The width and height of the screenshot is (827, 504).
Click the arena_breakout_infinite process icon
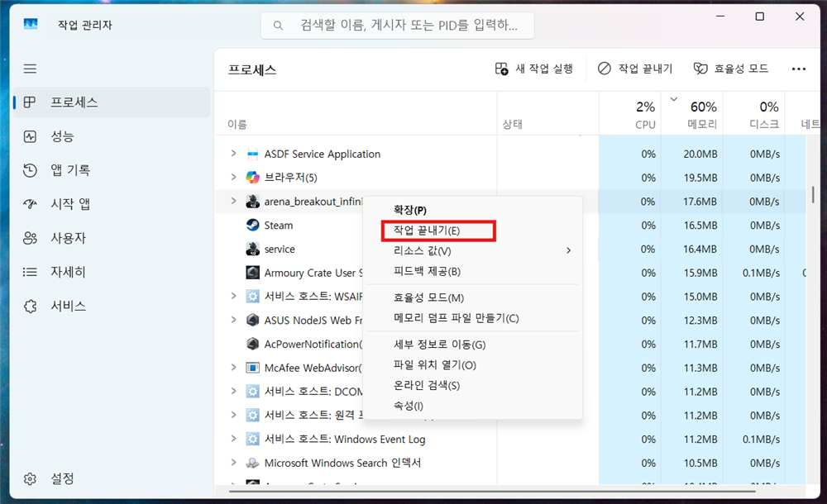[x=252, y=202]
